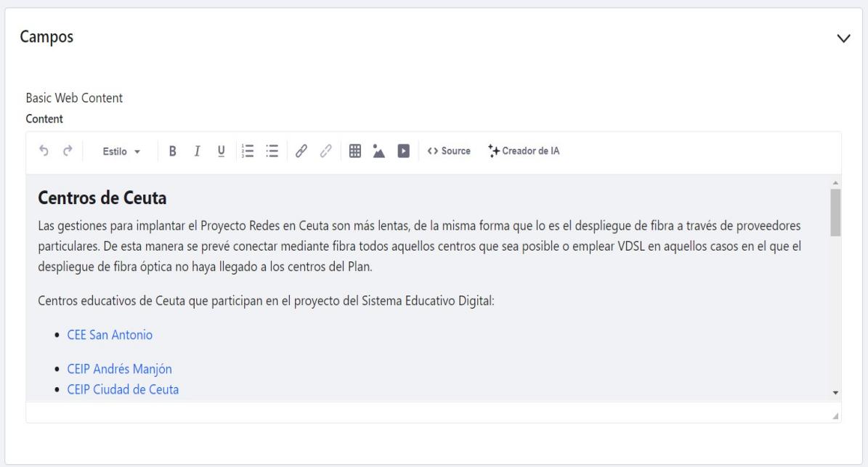Click the Centros de Ceuta heading
Viewport: 868px width, 467px height.
pos(102,198)
